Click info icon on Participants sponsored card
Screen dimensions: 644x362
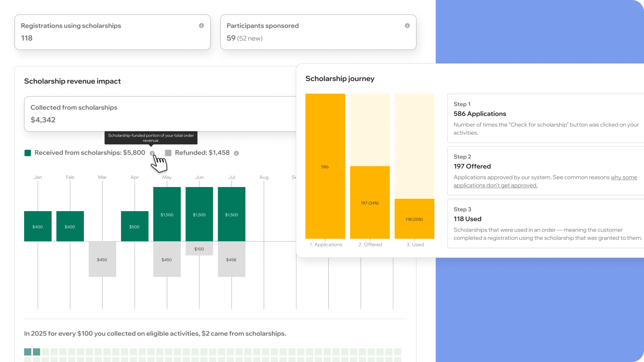(x=407, y=25)
